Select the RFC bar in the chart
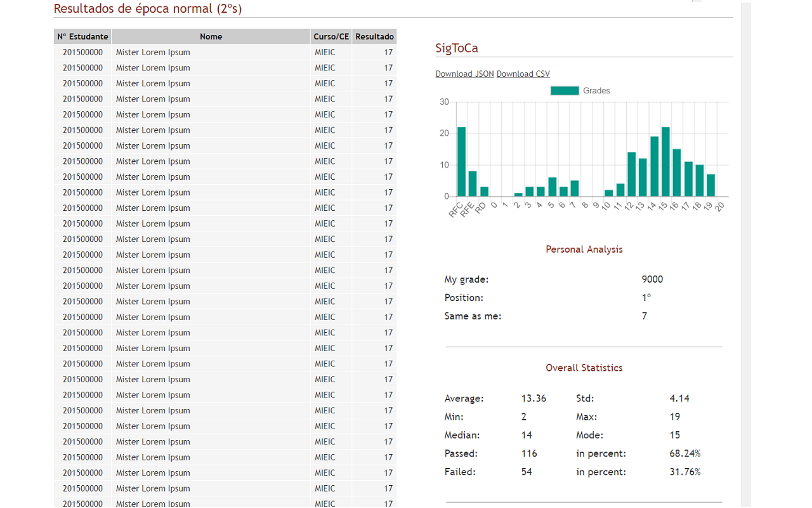Image resolution: width=812 pixels, height=508 pixels. (461, 162)
